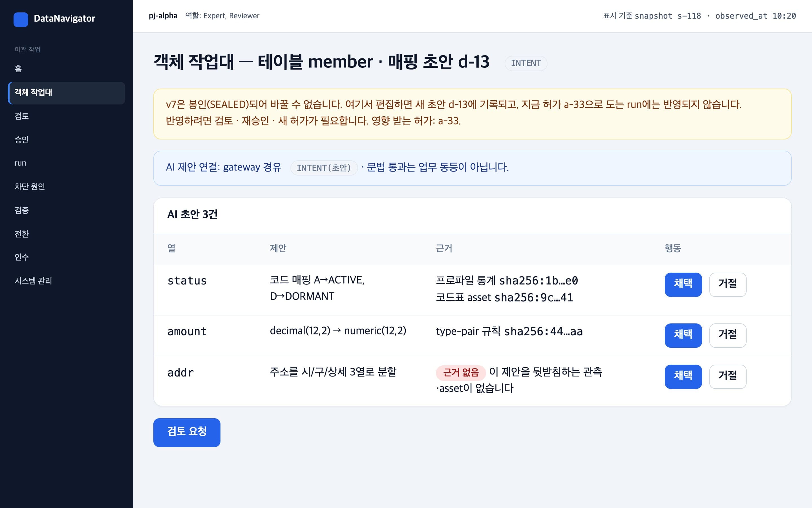The width and height of the screenshot is (812, 508).
Task: Click the 제안 column header
Action: 278,248
